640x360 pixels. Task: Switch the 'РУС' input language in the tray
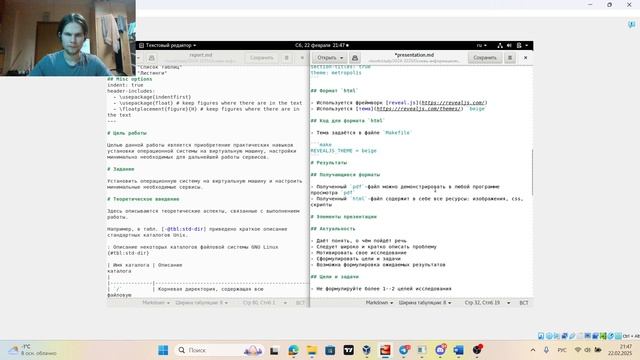tap(562, 350)
